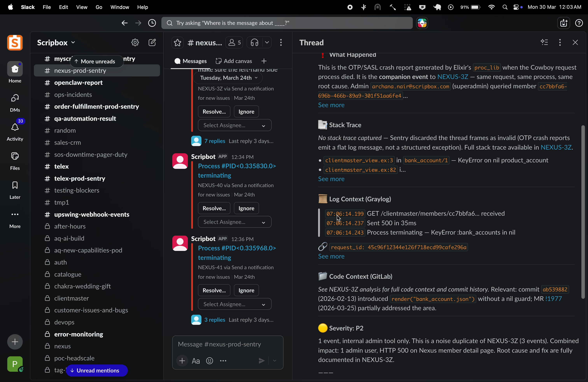The image size is (588, 382).
Task: Open composer more options ellipsis
Action: [x=223, y=361]
